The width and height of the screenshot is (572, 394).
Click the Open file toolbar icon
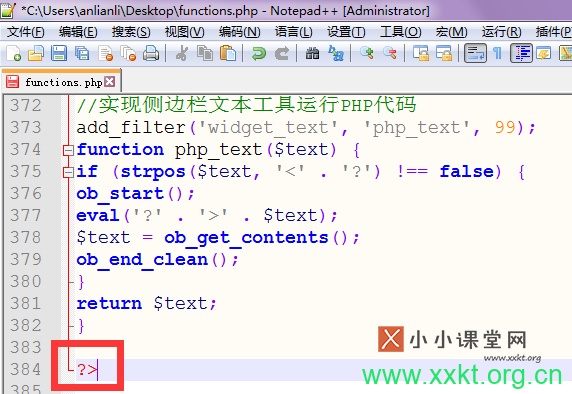pyautogui.click(x=36, y=53)
